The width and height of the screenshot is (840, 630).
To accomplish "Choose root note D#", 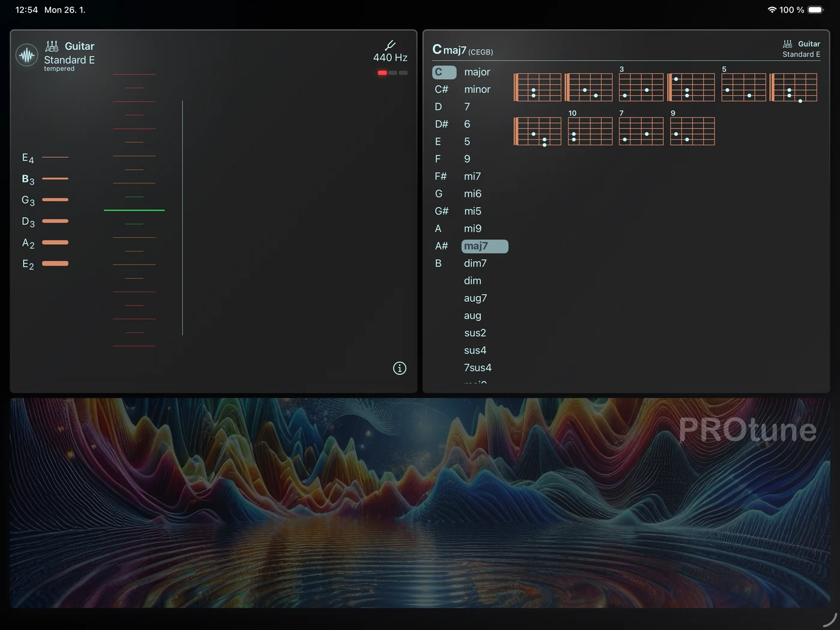I will click(x=442, y=124).
